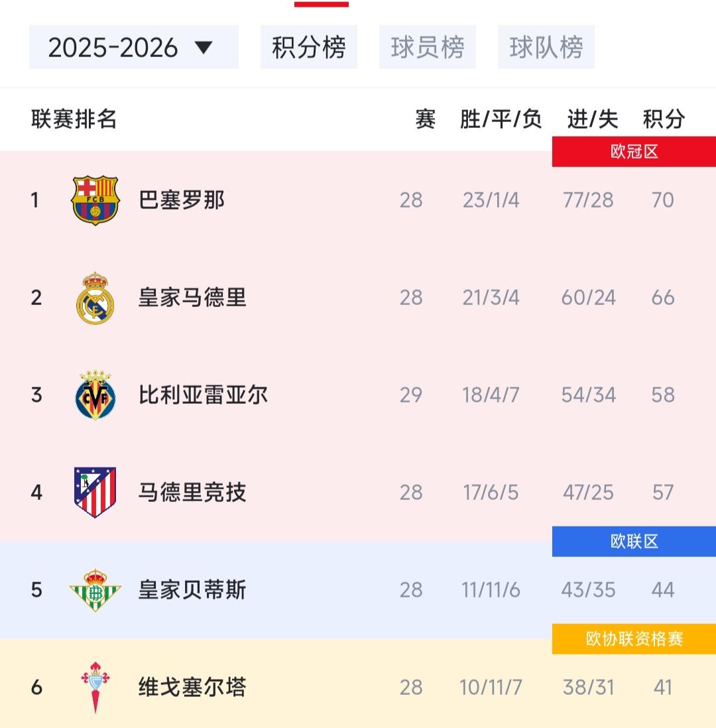Viewport: 716px width, 728px height.
Task: Click the 积分 column header
Action: [664, 119]
